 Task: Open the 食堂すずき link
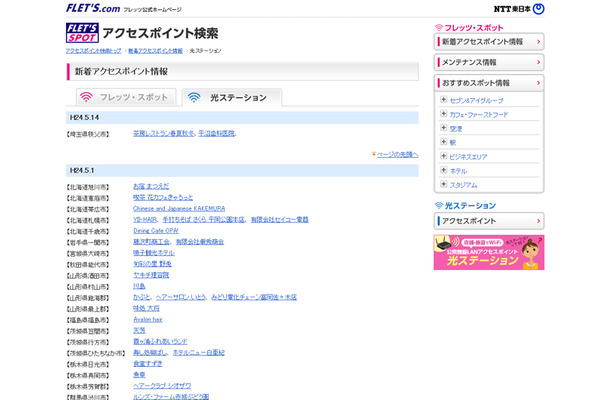tap(147, 363)
